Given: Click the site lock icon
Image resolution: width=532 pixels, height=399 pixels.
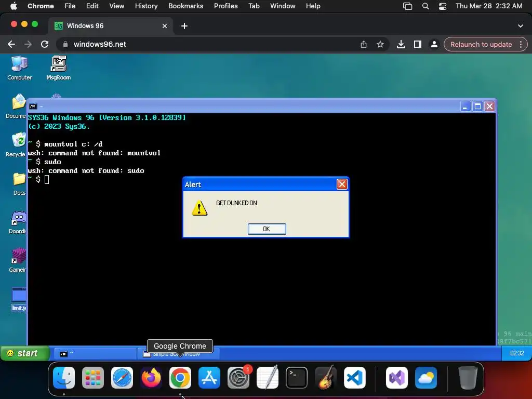Looking at the screenshot, I should (x=65, y=44).
